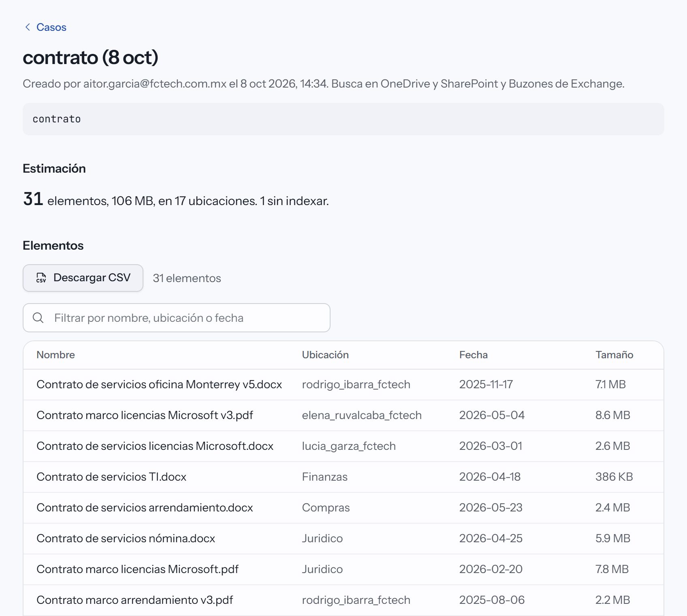This screenshot has width=687, height=616.
Task: Click the magnifier icon in filter box
Action: tap(38, 318)
